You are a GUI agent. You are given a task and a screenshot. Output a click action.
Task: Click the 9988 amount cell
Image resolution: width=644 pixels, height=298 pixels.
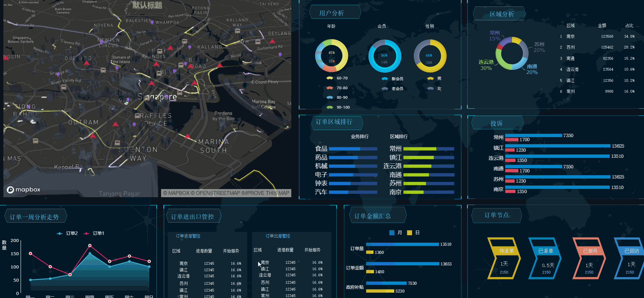[609, 91]
